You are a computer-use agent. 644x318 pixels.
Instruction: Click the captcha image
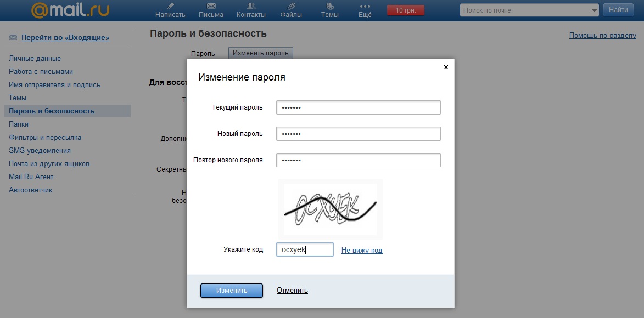pyautogui.click(x=330, y=209)
